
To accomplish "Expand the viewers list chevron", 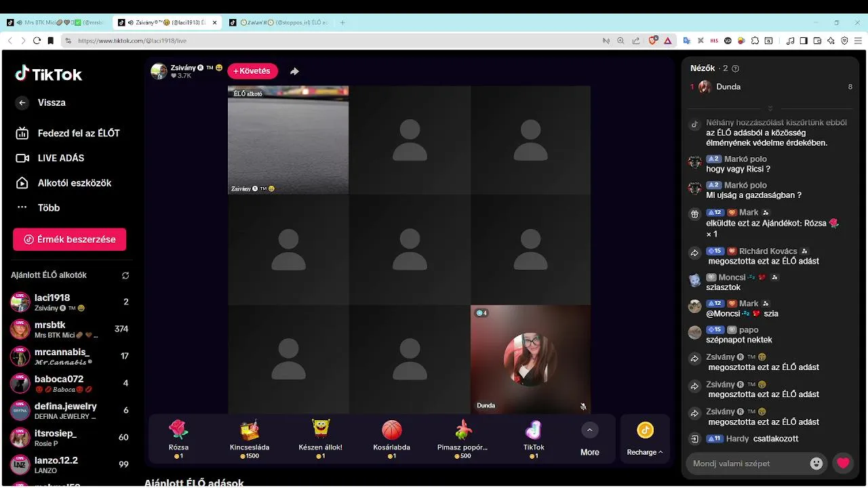I will pyautogui.click(x=770, y=109).
